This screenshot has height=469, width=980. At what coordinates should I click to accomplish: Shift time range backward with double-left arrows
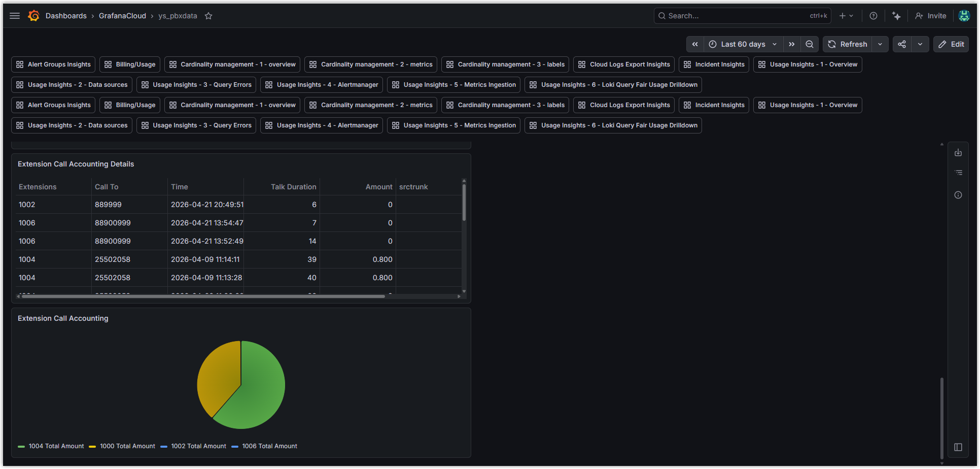tap(695, 44)
